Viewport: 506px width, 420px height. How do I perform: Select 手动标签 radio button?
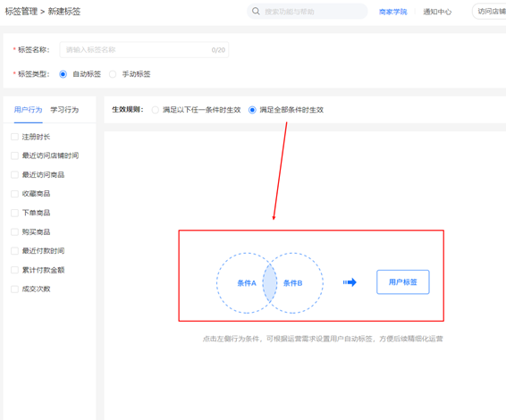pyautogui.click(x=113, y=74)
